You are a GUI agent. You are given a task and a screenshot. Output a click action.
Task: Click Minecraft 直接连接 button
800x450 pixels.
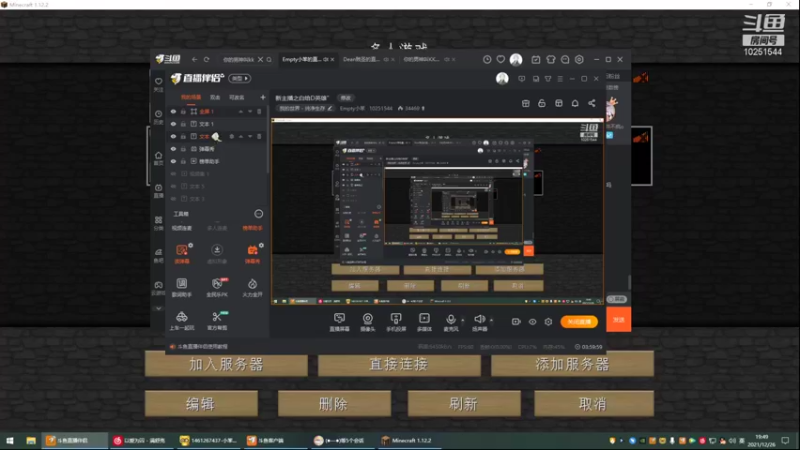[x=399, y=364]
